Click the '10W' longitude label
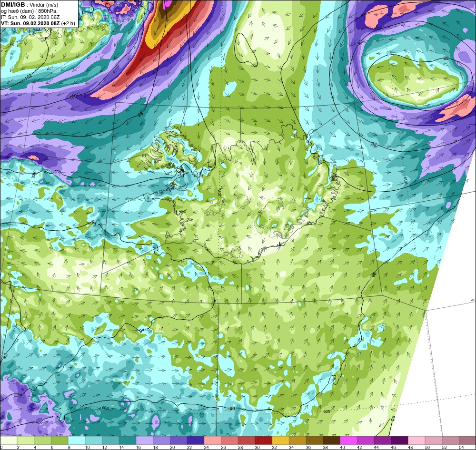The image size is (476, 450). [x=406, y=181]
